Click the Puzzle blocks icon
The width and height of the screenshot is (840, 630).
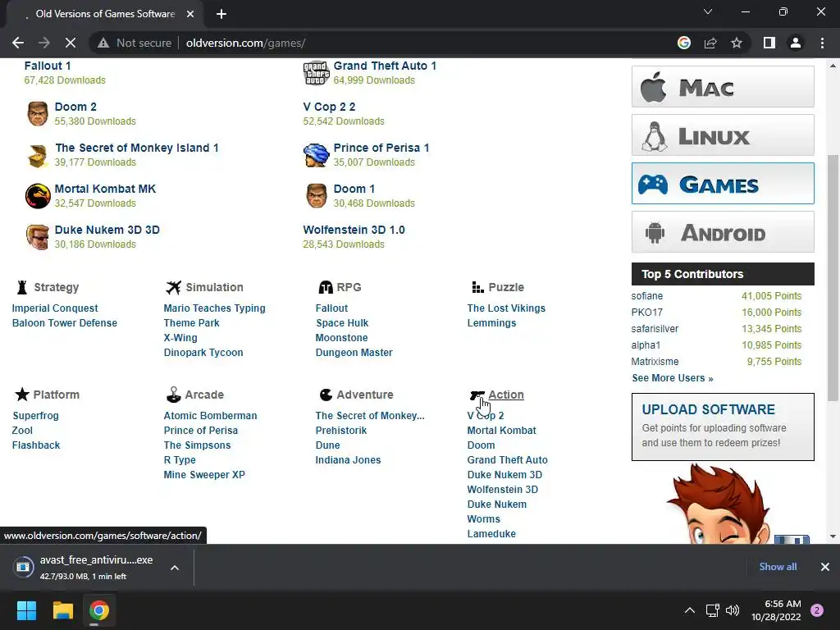(x=477, y=288)
